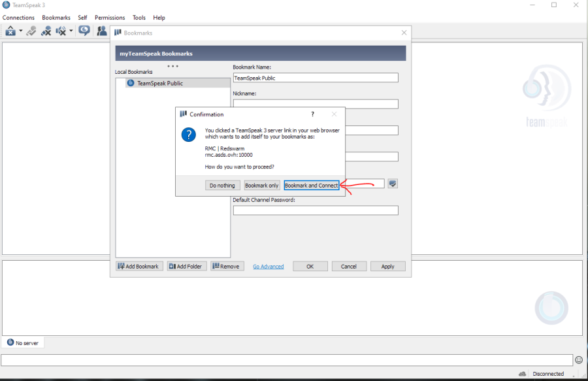
Task: Open the speaker mute dropdown arrow
Action: click(71, 31)
